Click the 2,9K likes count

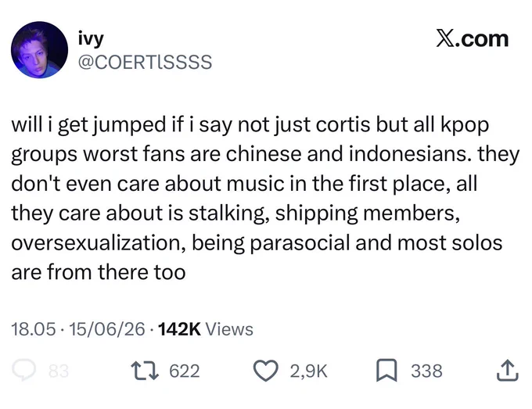pyautogui.click(x=308, y=371)
